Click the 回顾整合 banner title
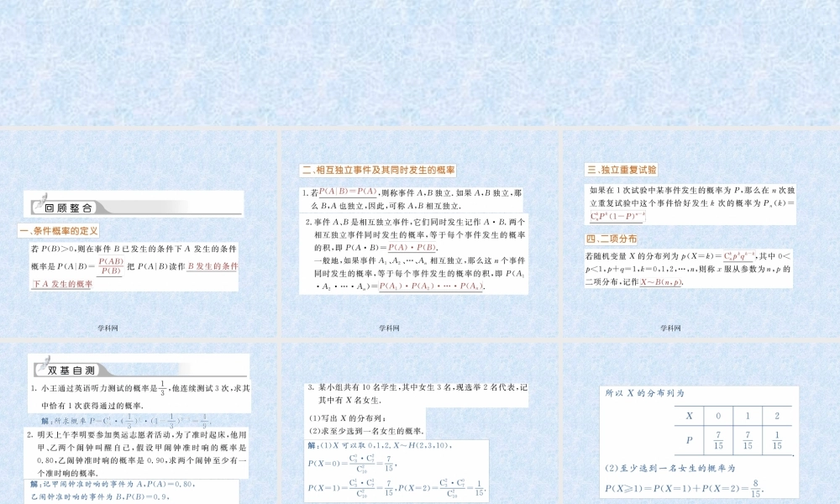The image size is (840, 504). [x=68, y=207]
